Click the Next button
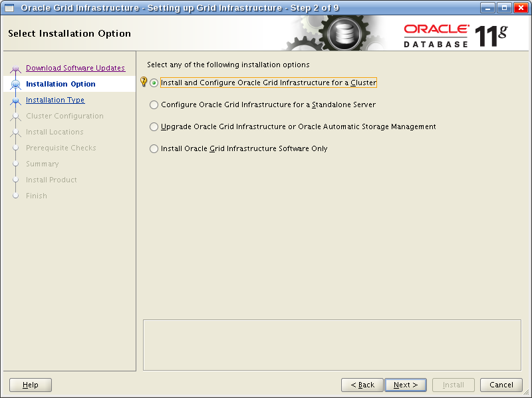 (406, 385)
